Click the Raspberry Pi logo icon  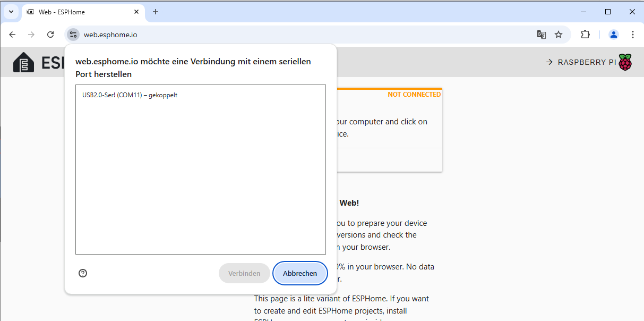625,62
